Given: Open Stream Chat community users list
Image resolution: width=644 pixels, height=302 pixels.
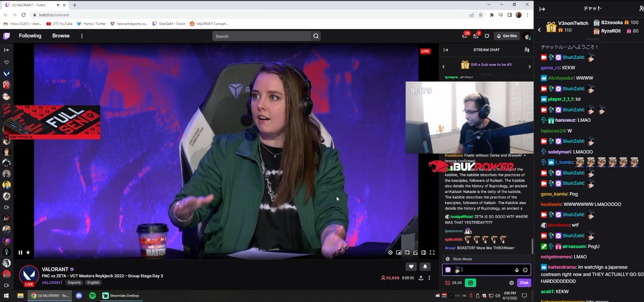Looking at the screenshot, I should [526, 50].
